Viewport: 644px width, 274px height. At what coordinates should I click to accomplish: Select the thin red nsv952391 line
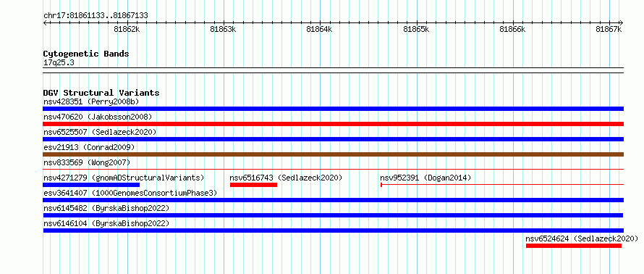click(x=502, y=185)
